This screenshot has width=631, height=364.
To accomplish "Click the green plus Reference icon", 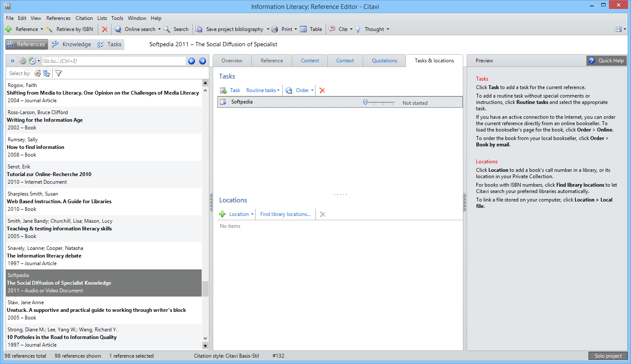I will pos(8,29).
